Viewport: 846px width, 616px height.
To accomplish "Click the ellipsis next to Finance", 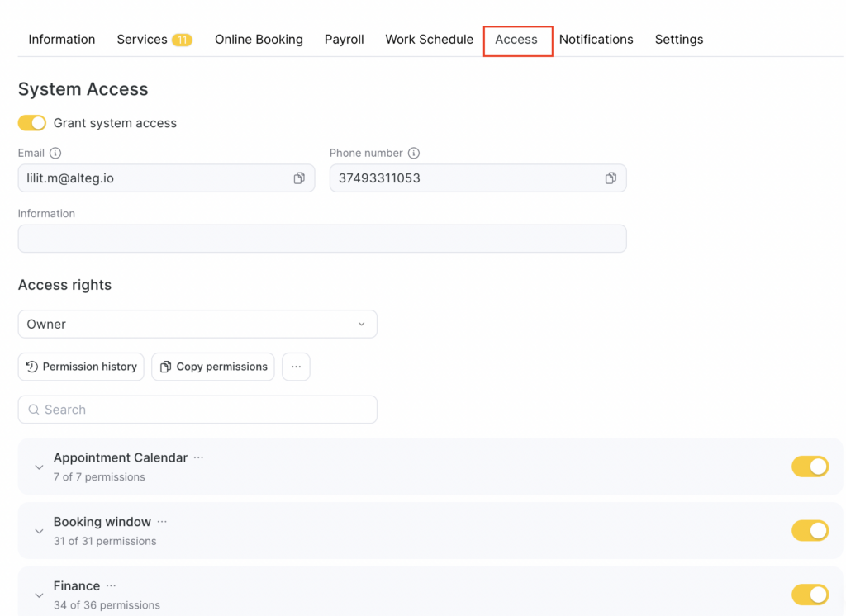I will [111, 586].
